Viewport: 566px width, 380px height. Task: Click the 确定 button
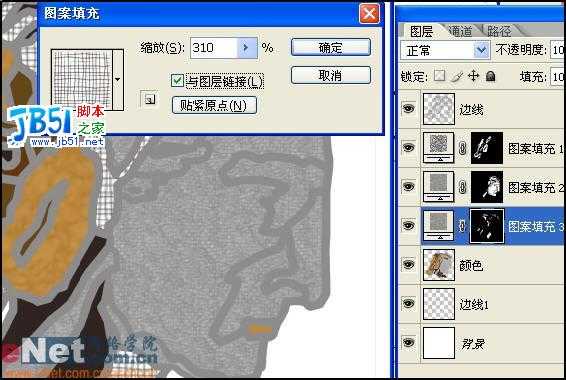(331, 47)
